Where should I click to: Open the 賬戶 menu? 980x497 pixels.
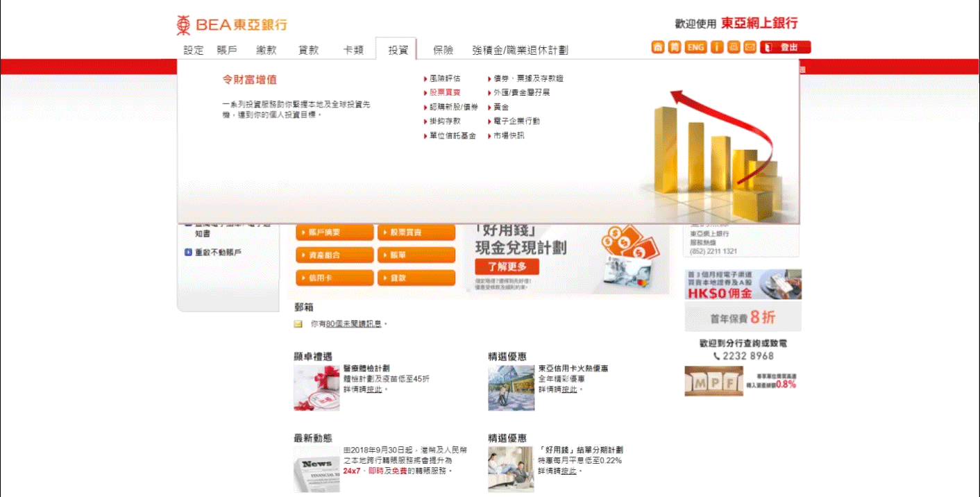(x=227, y=50)
